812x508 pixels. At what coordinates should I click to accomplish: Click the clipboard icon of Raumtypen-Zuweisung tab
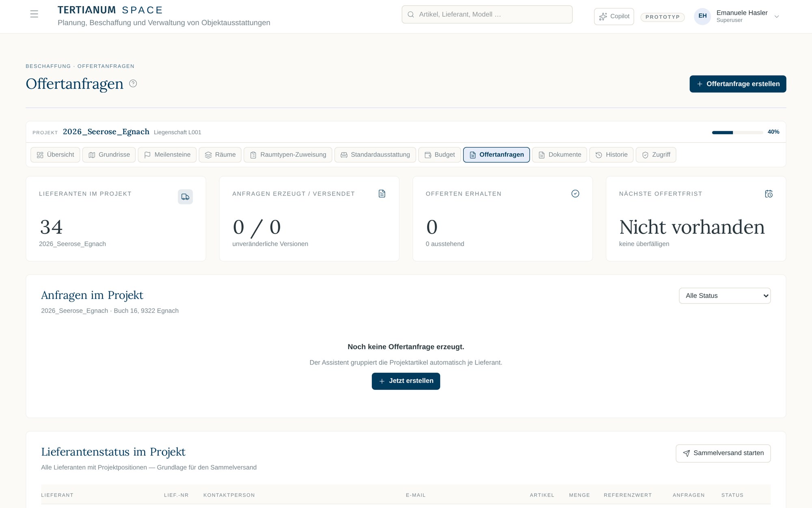[253, 155]
